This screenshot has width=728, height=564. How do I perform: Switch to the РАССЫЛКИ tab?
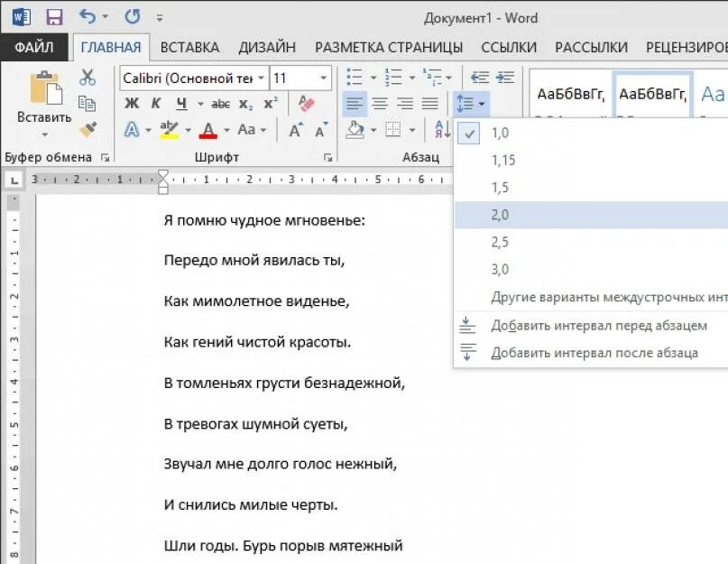tap(591, 47)
